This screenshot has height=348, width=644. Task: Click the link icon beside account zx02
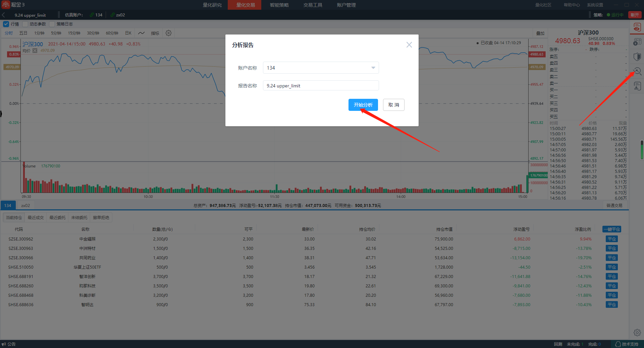112,15
